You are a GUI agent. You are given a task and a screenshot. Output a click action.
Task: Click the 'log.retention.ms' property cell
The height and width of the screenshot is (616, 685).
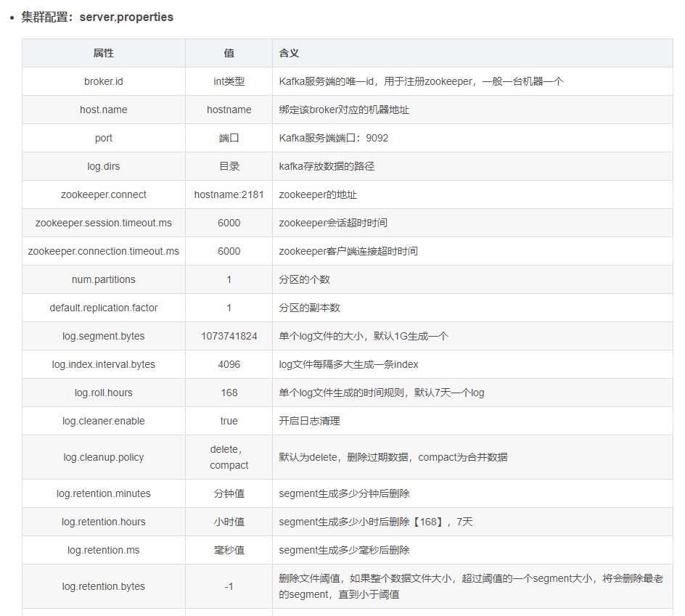(104, 551)
